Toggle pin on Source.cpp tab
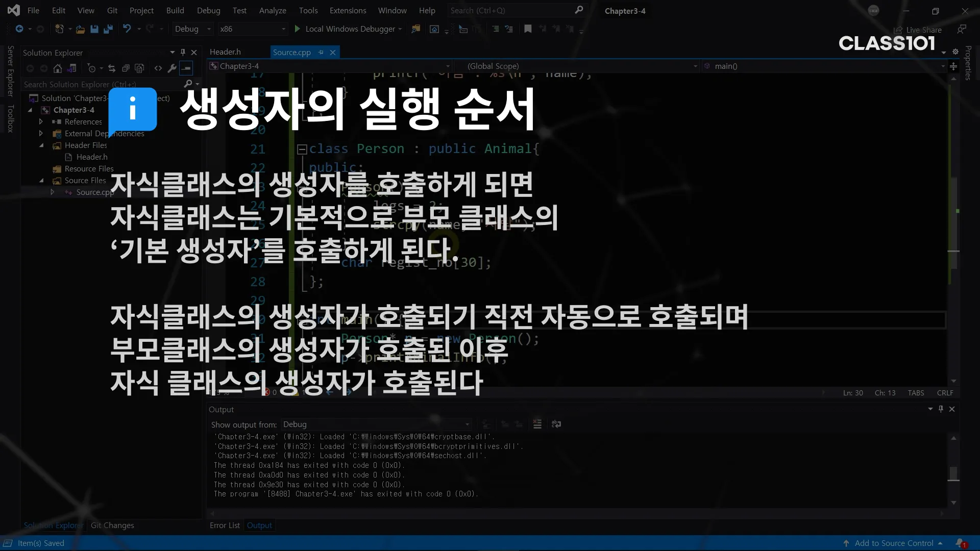 (321, 52)
